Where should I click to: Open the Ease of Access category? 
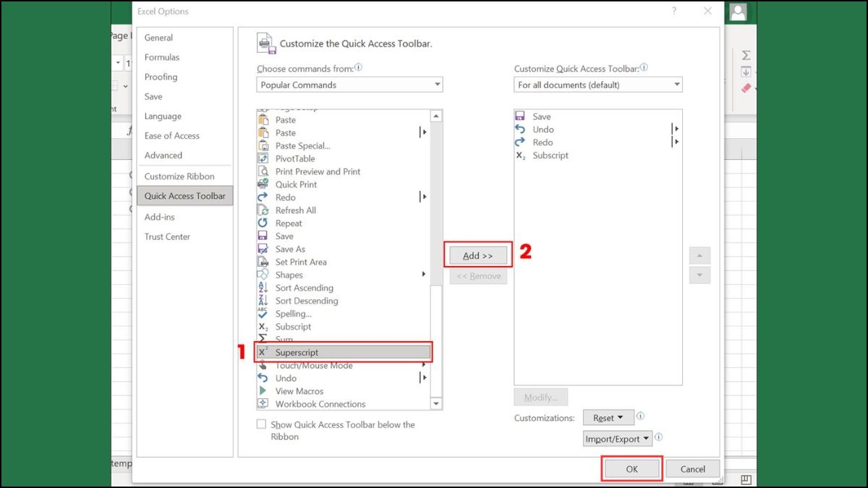tap(185, 135)
